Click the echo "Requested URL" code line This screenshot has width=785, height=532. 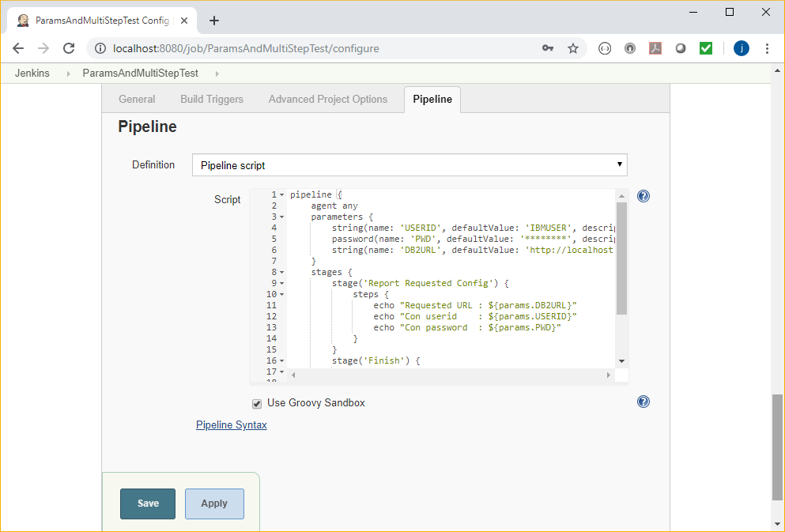pos(474,305)
